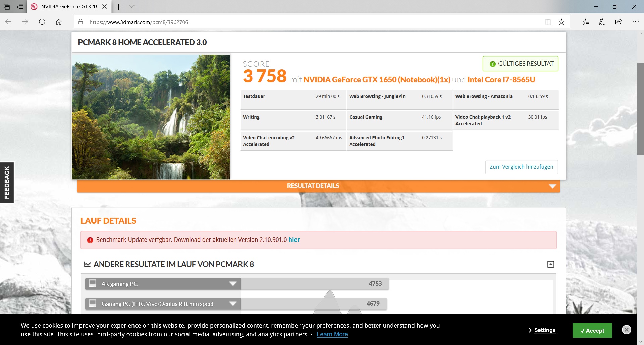This screenshot has height=345, width=644.
Task: Set these tabs aside icon
Action: [x=20, y=7]
